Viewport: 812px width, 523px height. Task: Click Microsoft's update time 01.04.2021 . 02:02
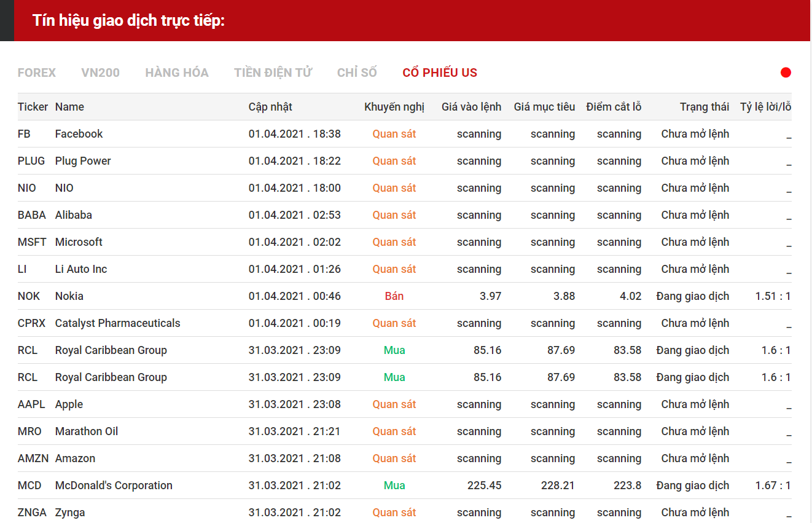pos(295,242)
